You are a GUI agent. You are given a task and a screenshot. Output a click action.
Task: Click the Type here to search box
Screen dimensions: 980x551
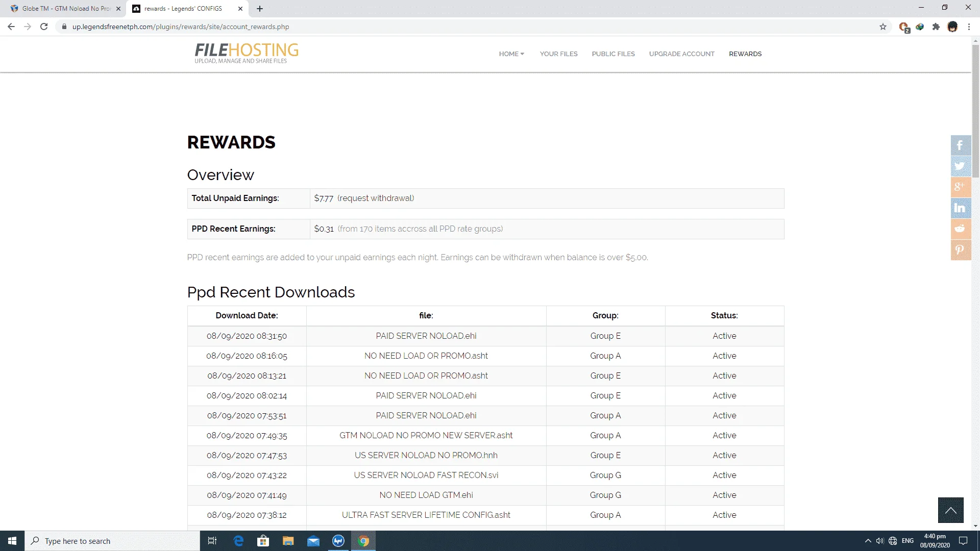pyautogui.click(x=112, y=541)
